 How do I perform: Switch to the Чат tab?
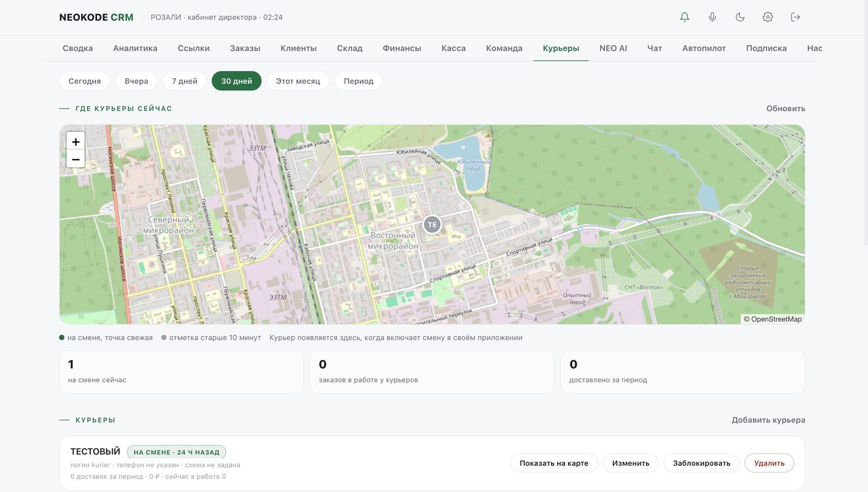click(x=655, y=48)
